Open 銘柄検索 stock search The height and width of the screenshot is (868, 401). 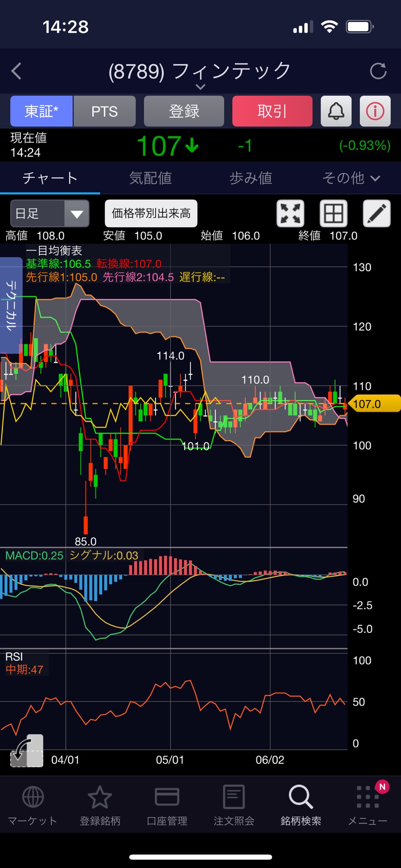tap(301, 806)
